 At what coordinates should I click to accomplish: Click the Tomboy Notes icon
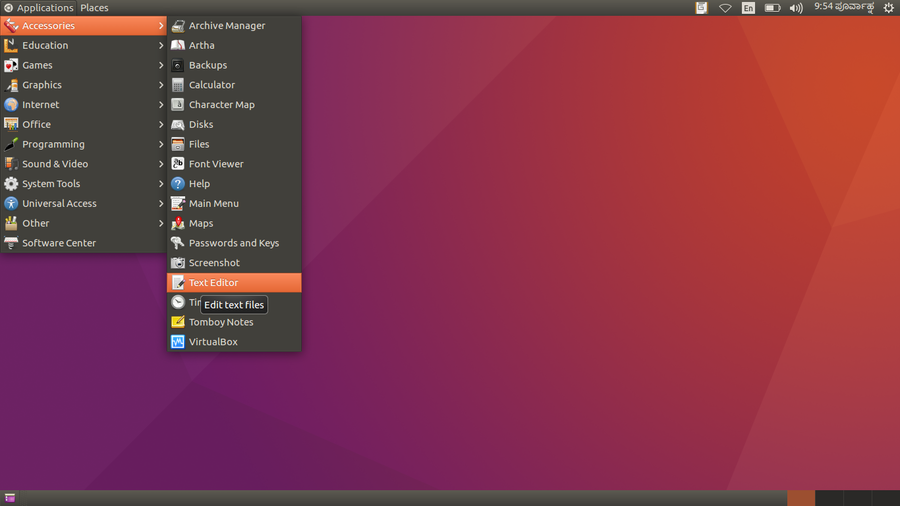[178, 322]
